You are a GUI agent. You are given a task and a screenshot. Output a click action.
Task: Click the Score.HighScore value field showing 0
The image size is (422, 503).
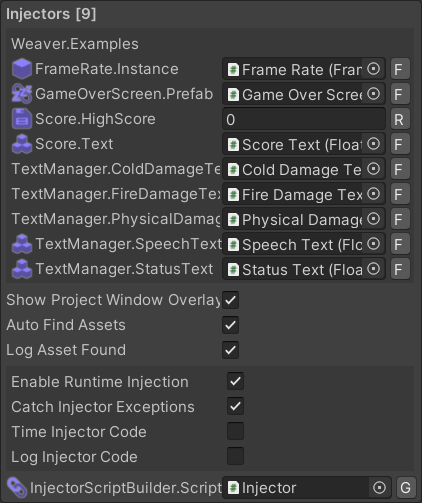304,119
